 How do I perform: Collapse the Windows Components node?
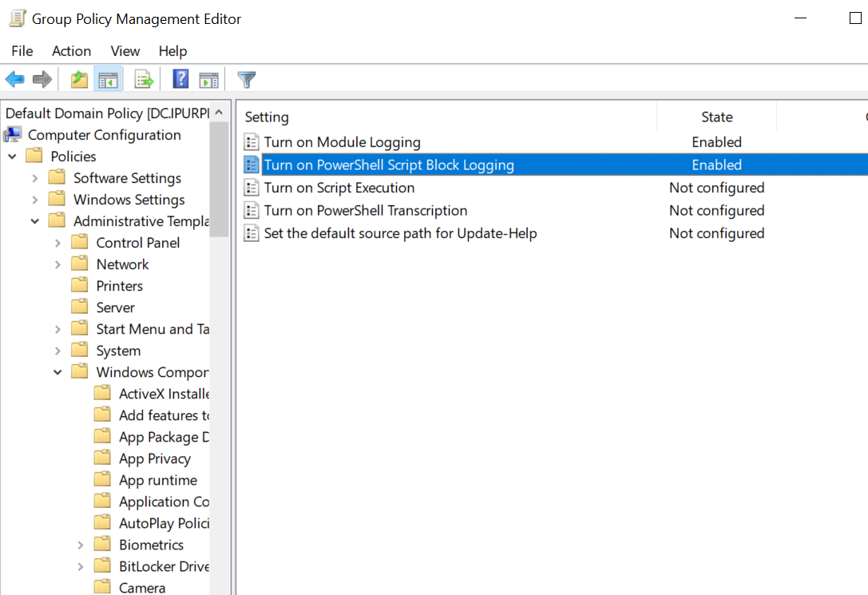pos(57,372)
